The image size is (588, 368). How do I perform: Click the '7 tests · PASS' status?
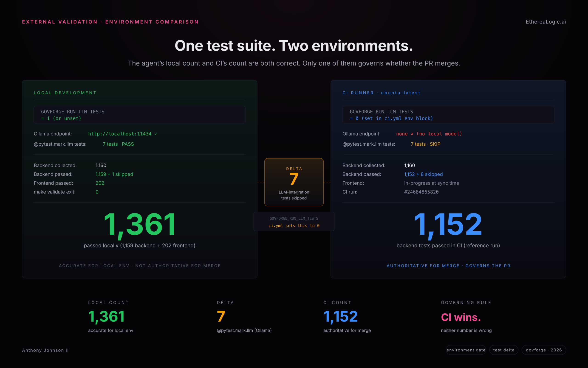(118, 144)
